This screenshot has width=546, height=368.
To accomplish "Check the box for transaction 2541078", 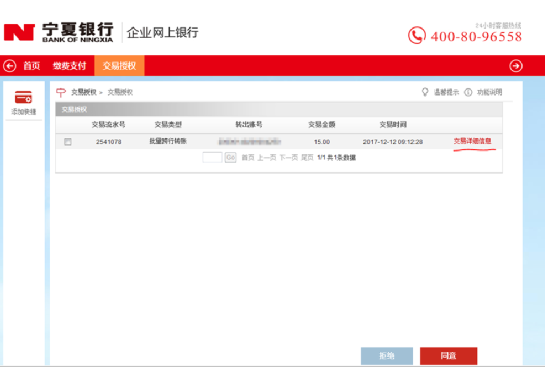I will coord(68,142).
